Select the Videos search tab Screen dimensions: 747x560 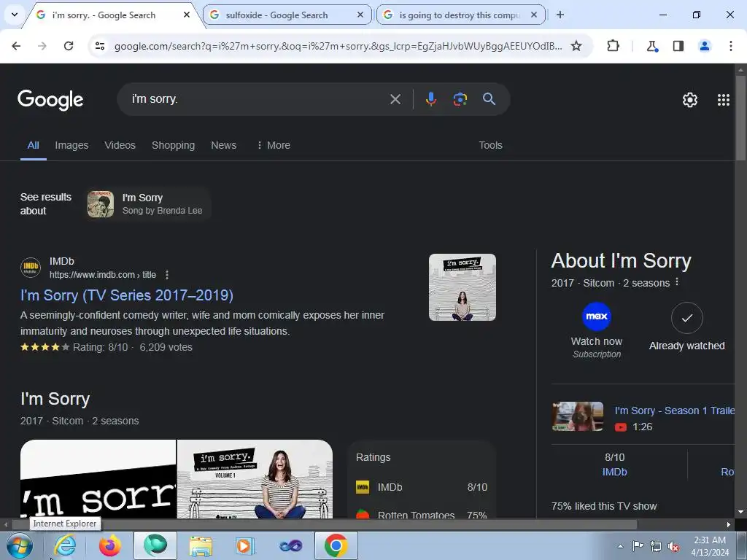click(x=120, y=145)
